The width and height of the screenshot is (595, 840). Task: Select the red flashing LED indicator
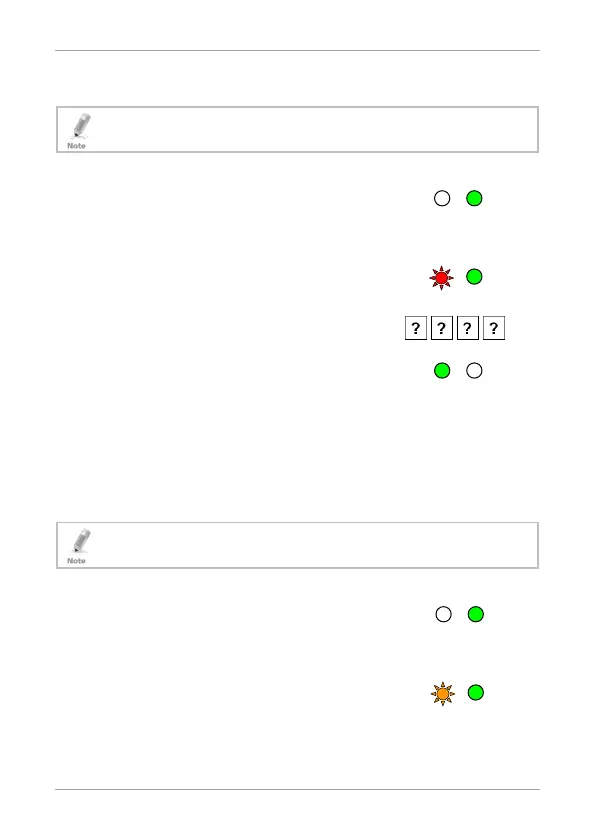(441, 278)
